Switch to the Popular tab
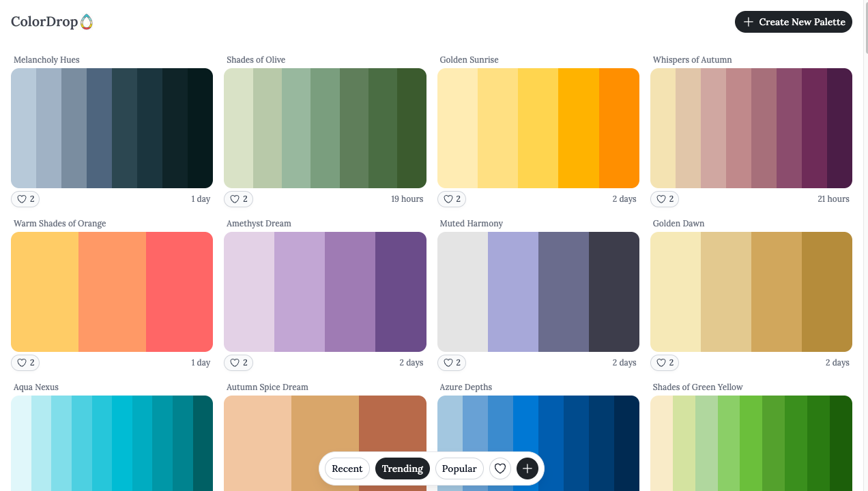 [459, 468]
